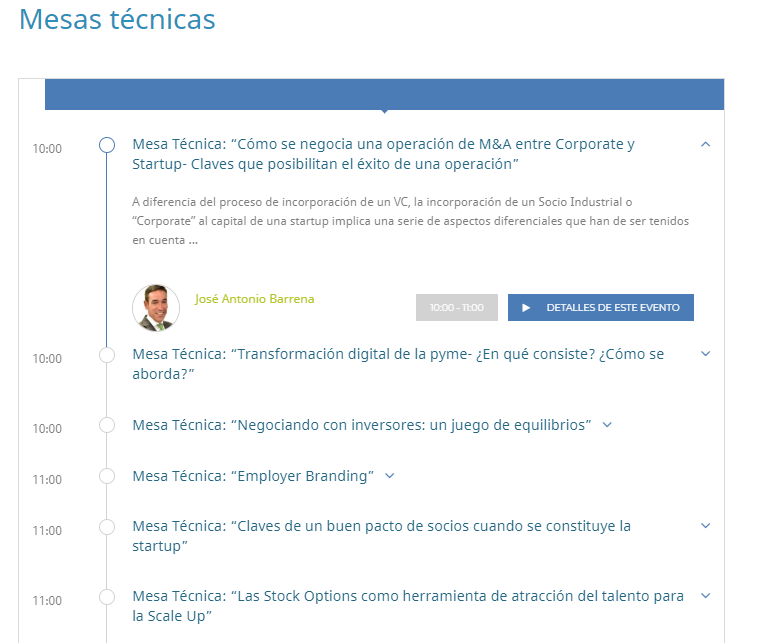Click the Mesas técnicas heading
Image resolution: width=758 pixels, height=643 pixels.
point(117,19)
